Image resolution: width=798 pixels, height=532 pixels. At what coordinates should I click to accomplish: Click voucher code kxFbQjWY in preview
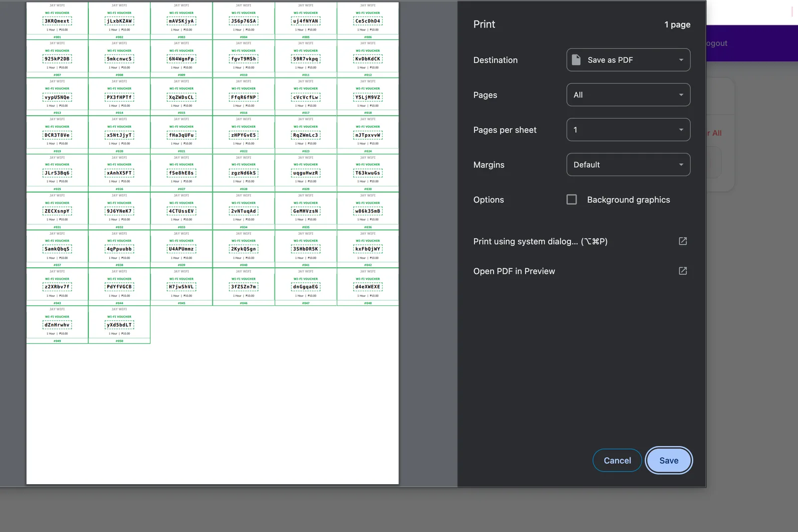368,249
